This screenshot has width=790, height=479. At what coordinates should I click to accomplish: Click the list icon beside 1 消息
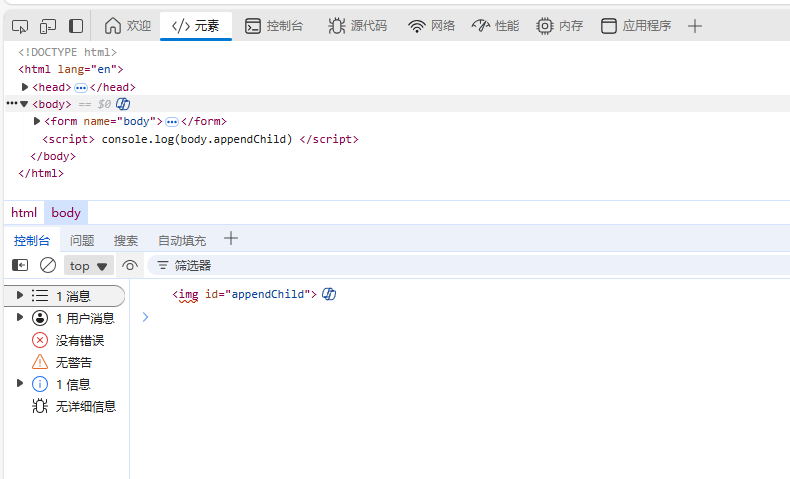[40, 296]
